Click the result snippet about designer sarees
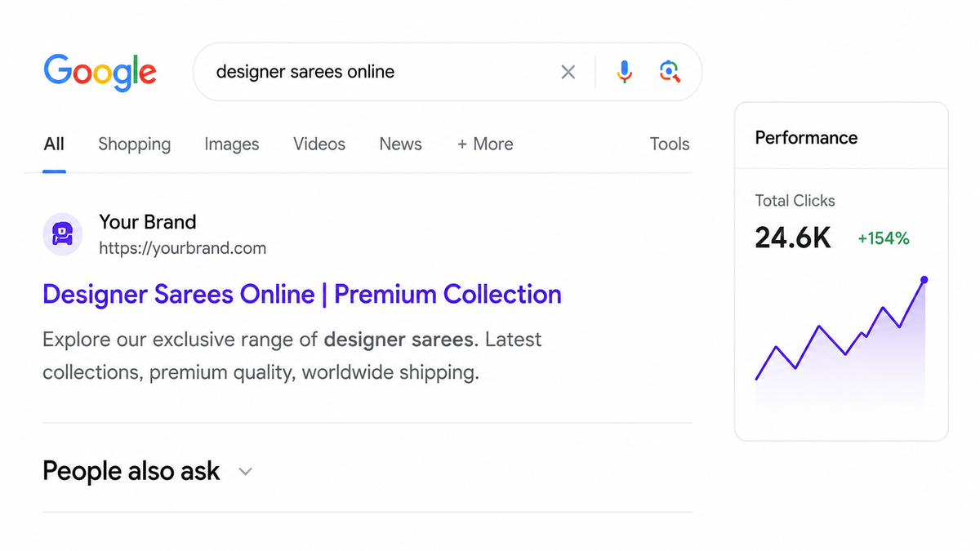 point(292,356)
